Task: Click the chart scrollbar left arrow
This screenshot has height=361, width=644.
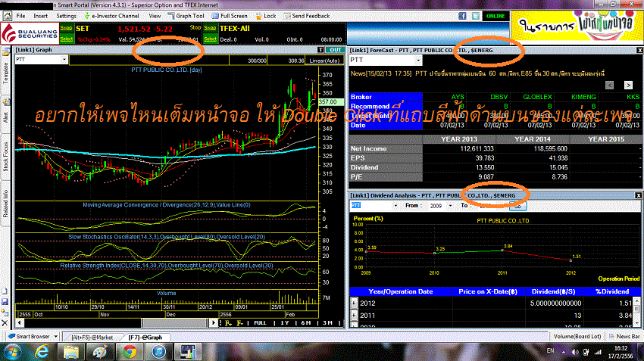Action: click(19, 323)
